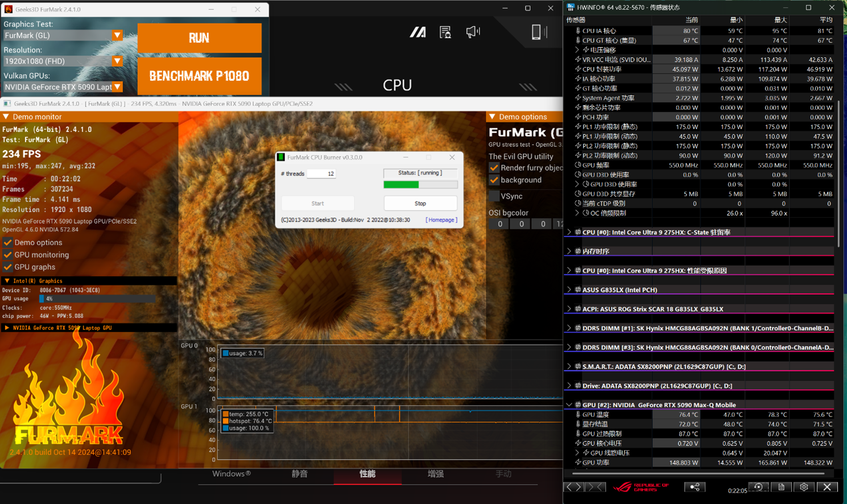847x504 pixels.
Task: Select the PL1 功率限制 (动态) row
Action: [x=700, y=137]
